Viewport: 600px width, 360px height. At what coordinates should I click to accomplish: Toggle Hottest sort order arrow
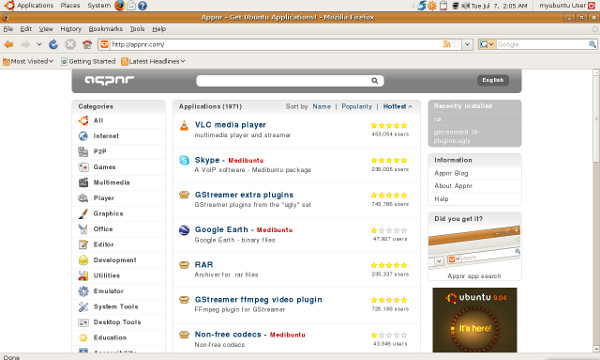[x=410, y=106]
